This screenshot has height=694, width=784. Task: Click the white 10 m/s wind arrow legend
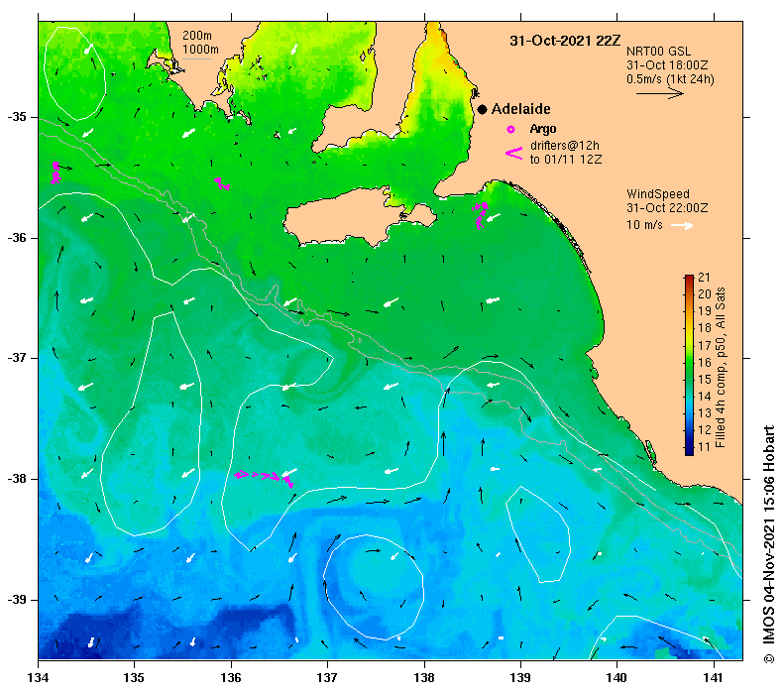point(682,225)
